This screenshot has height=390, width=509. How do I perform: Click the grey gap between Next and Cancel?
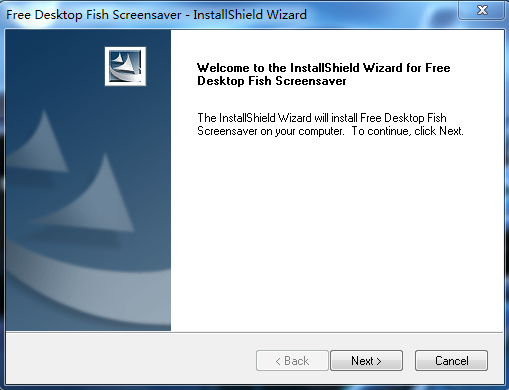pyautogui.click(x=409, y=360)
